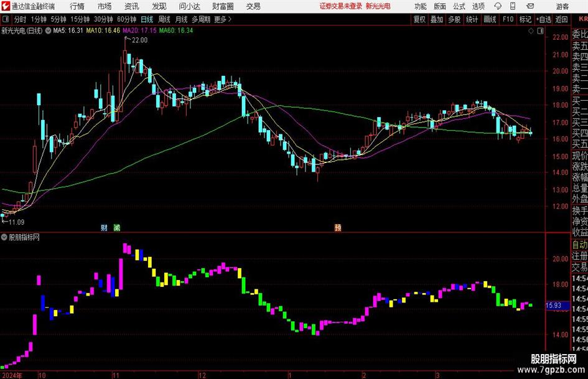
Task: Click the 11.09 low price annotation
Action: pos(16,222)
